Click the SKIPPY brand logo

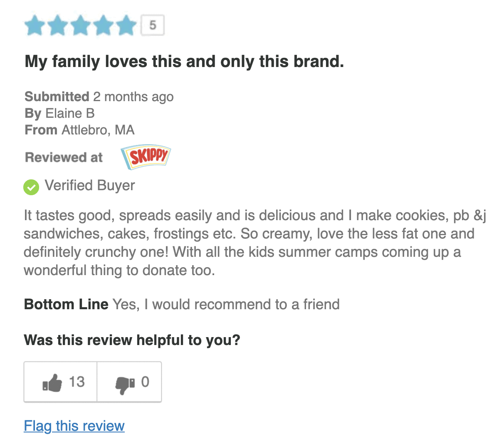tap(146, 157)
